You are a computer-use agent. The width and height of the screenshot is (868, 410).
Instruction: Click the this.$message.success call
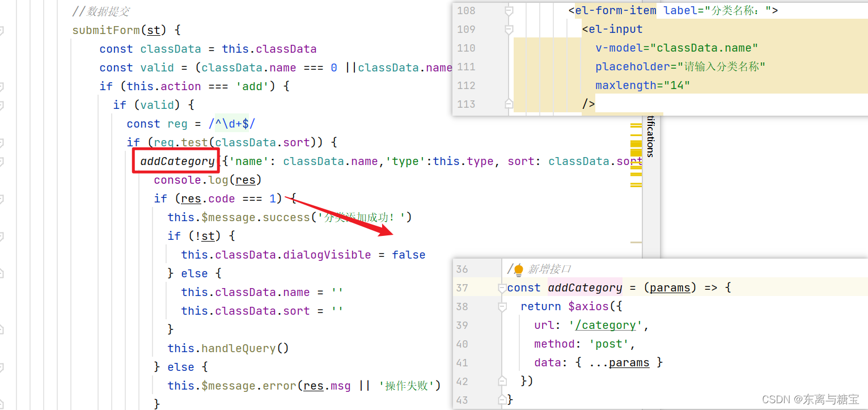click(289, 217)
